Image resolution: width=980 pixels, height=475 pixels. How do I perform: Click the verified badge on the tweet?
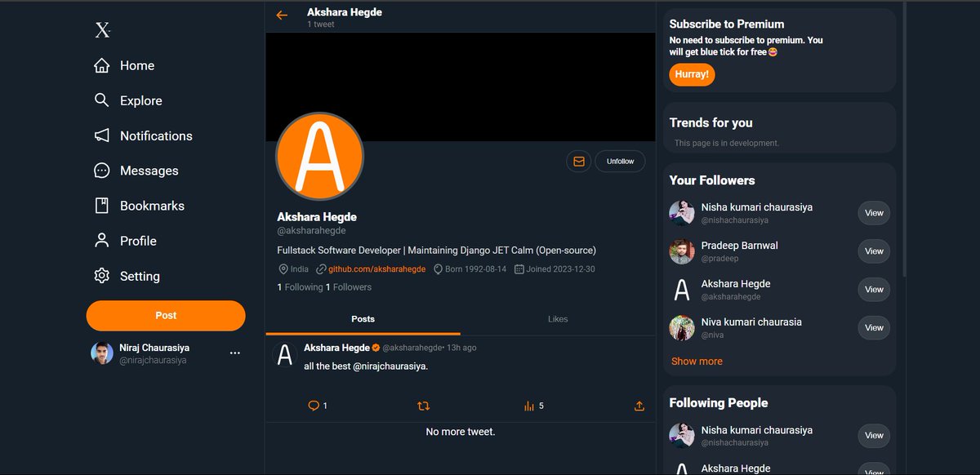(376, 348)
